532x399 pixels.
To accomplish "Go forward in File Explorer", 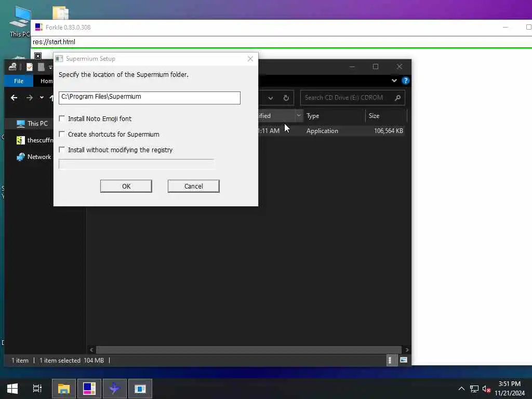I will 30,98.
